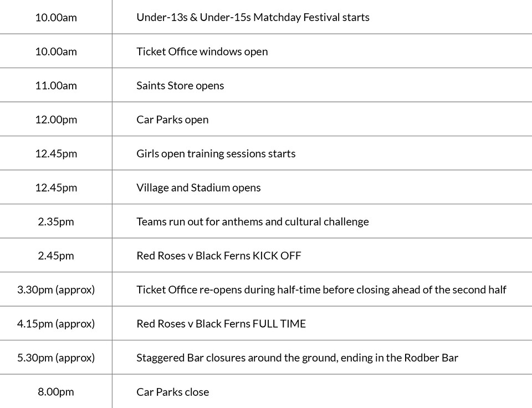Click the 4.15pm (approx) time cell
The height and width of the screenshot is (408, 532).
click(x=56, y=324)
